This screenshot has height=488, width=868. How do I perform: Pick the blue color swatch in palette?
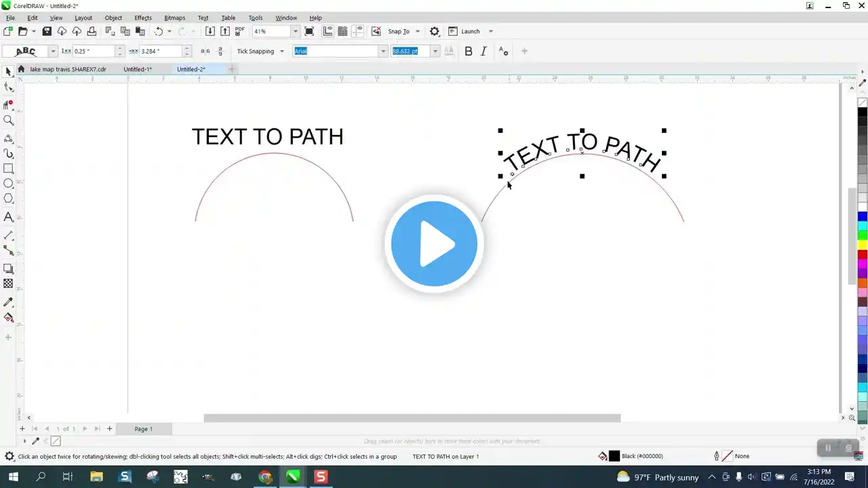click(863, 216)
